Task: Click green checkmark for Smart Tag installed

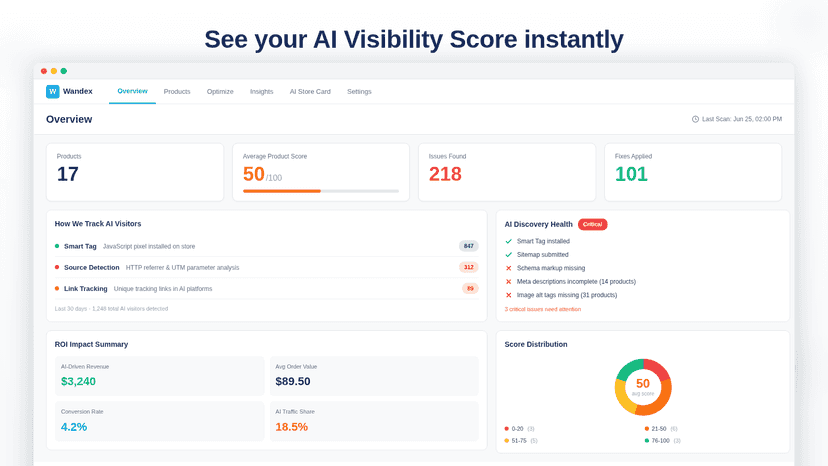Action: coord(509,241)
